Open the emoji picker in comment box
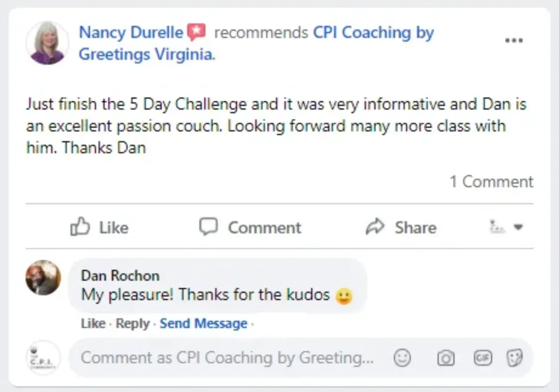This screenshot has width=559, height=392. 402,358
